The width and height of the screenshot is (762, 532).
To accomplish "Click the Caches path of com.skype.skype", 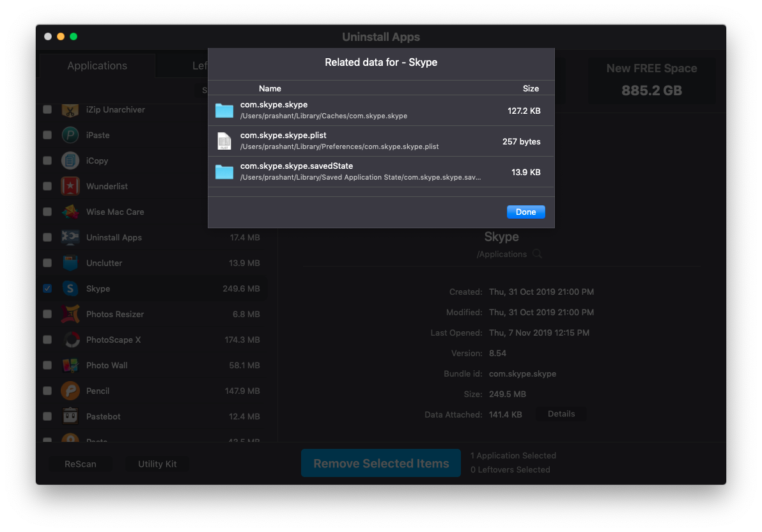I will pos(323,116).
